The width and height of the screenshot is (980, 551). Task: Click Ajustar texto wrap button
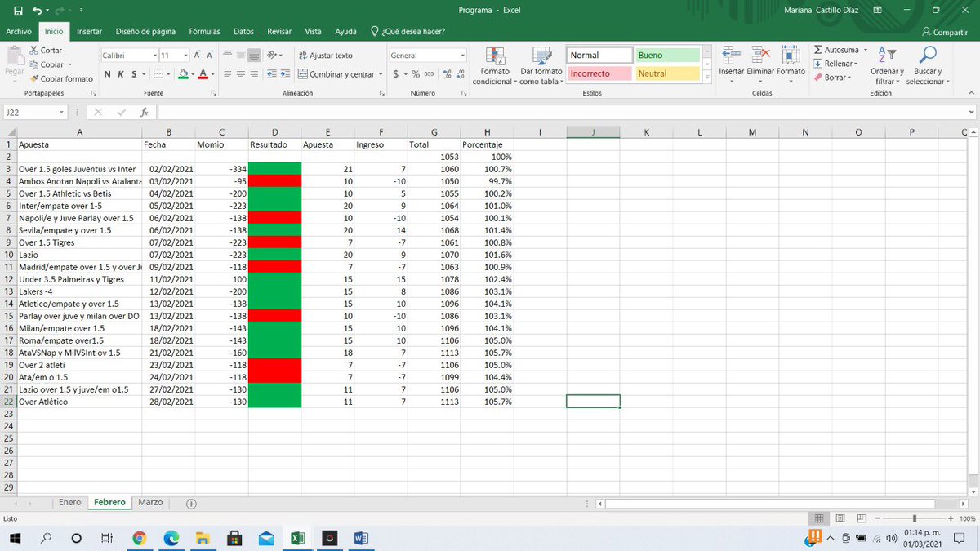click(325, 56)
